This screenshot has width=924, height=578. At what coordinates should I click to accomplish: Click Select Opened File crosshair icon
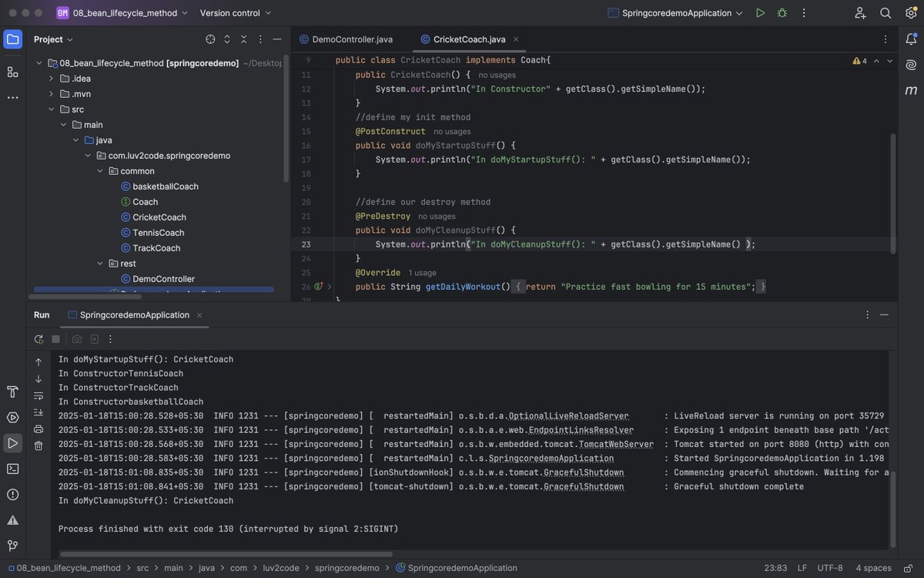(x=210, y=39)
